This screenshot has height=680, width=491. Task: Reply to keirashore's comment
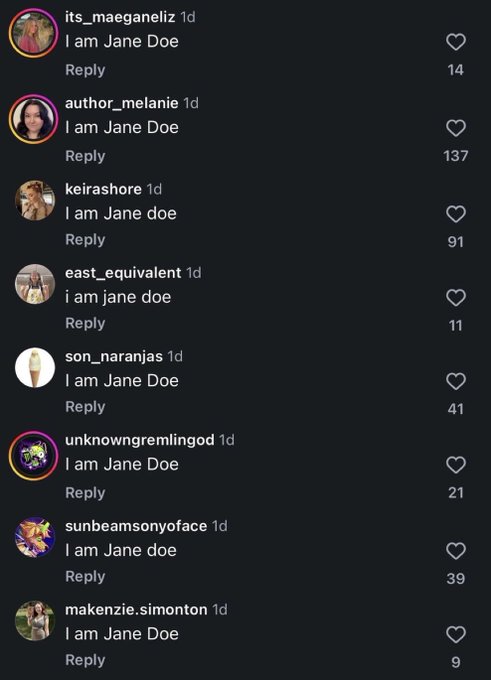85,239
